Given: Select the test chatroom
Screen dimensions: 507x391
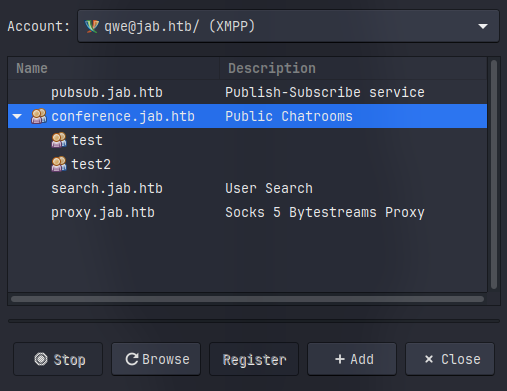Looking at the screenshot, I should tap(247, 140).
